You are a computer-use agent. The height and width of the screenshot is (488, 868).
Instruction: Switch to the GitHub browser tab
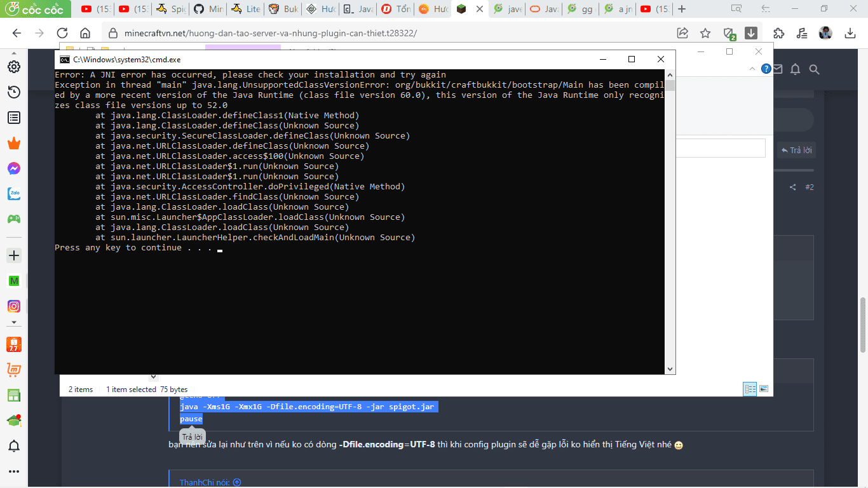point(208,9)
